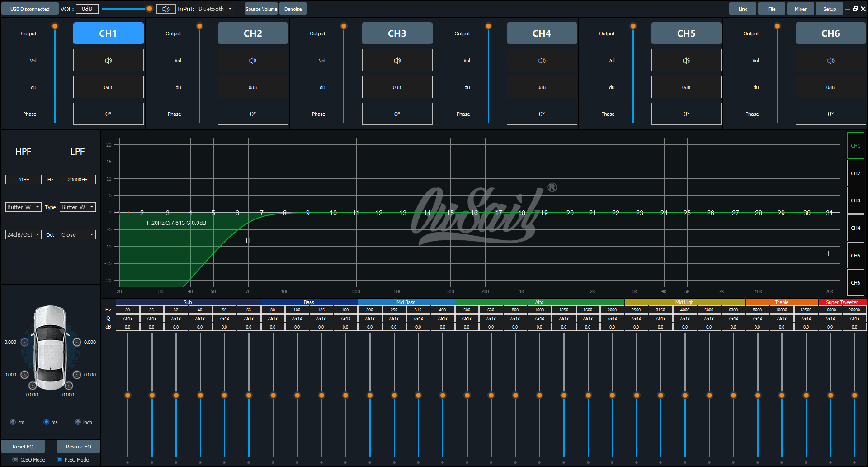The image size is (868, 467).
Task: Mute CH5 with its speaker icon
Action: pos(686,61)
